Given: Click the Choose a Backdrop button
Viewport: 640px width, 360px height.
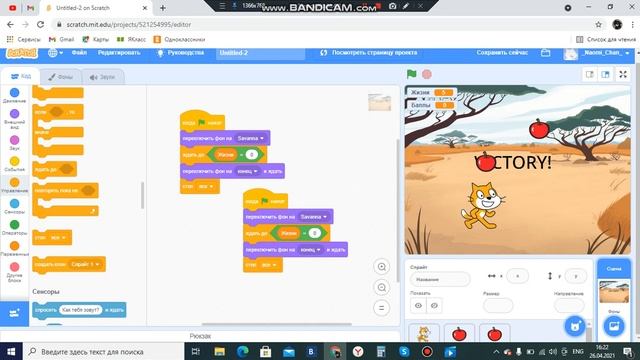Looking at the screenshot, I should point(614,326).
